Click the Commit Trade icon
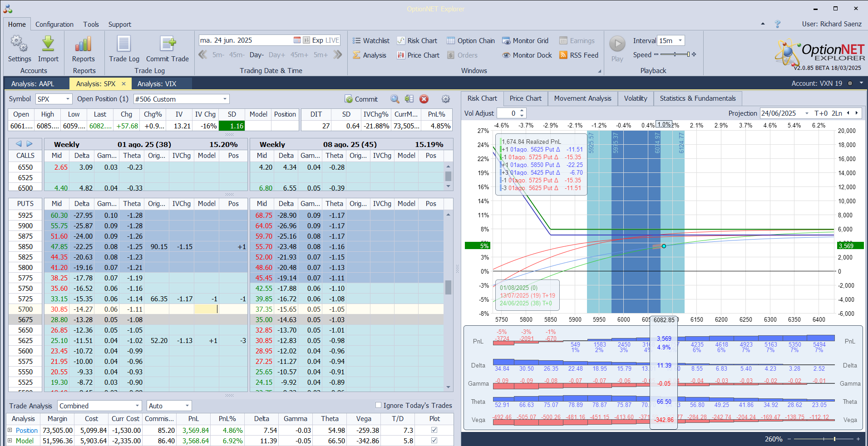The width and height of the screenshot is (868, 446). pyautogui.click(x=168, y=44)
